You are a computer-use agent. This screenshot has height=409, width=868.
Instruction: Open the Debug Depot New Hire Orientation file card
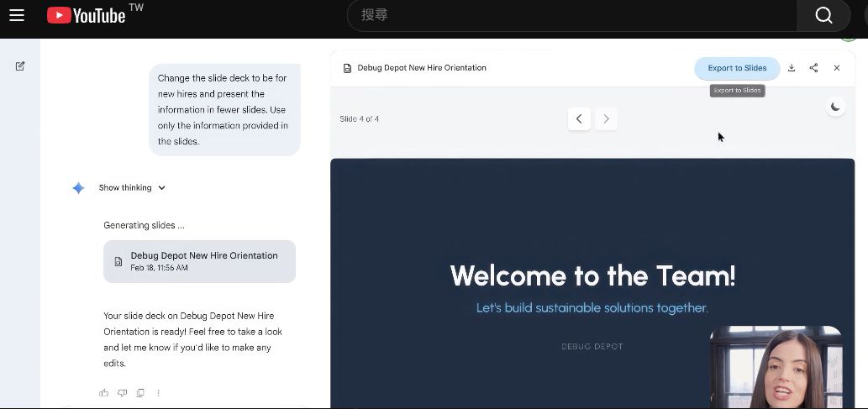199,261
